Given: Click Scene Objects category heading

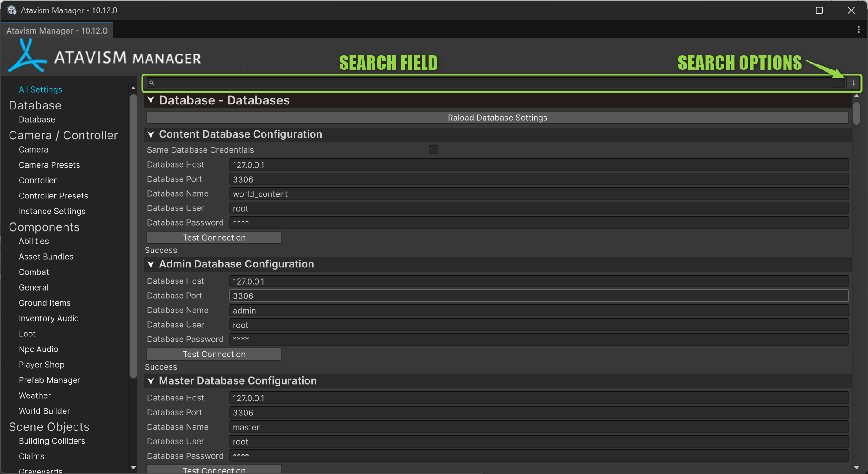Looking at the screenshot, I should (49, 427).
